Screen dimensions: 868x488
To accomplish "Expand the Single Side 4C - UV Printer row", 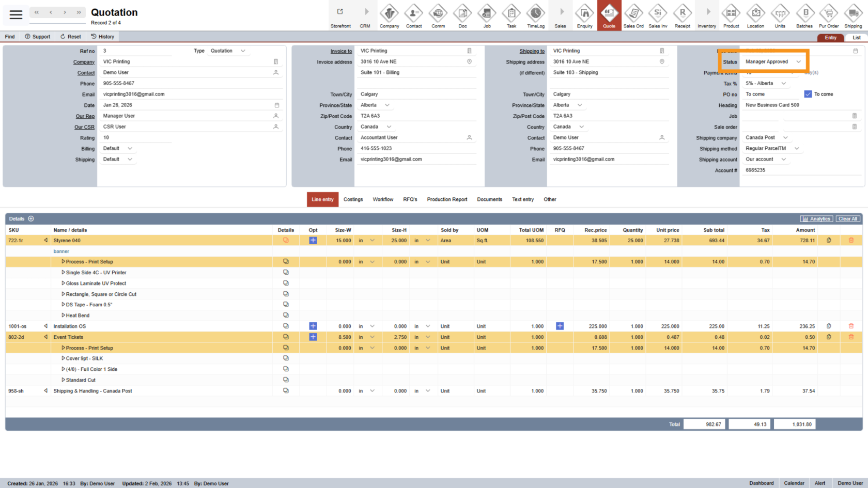I will pyautogui.click(x=64, y=272).
